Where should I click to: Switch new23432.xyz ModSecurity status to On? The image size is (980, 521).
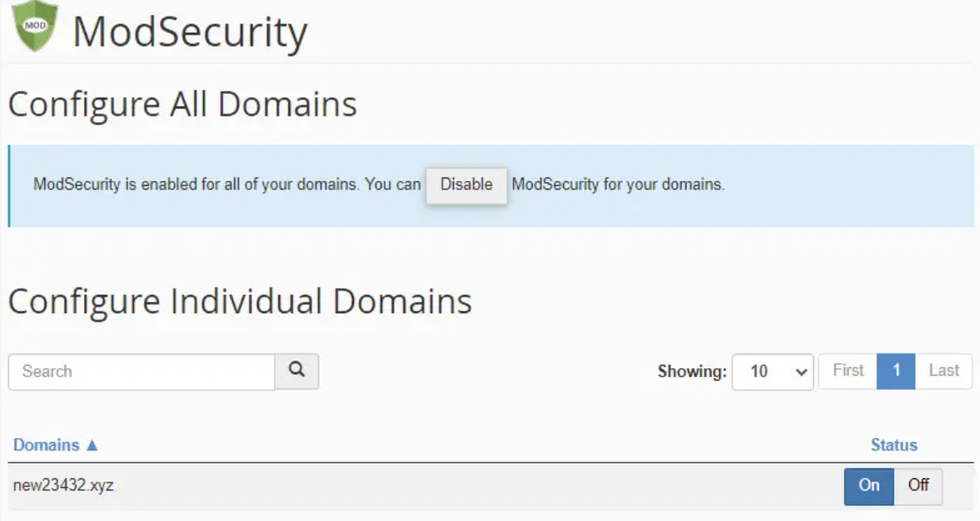point(869,486)
